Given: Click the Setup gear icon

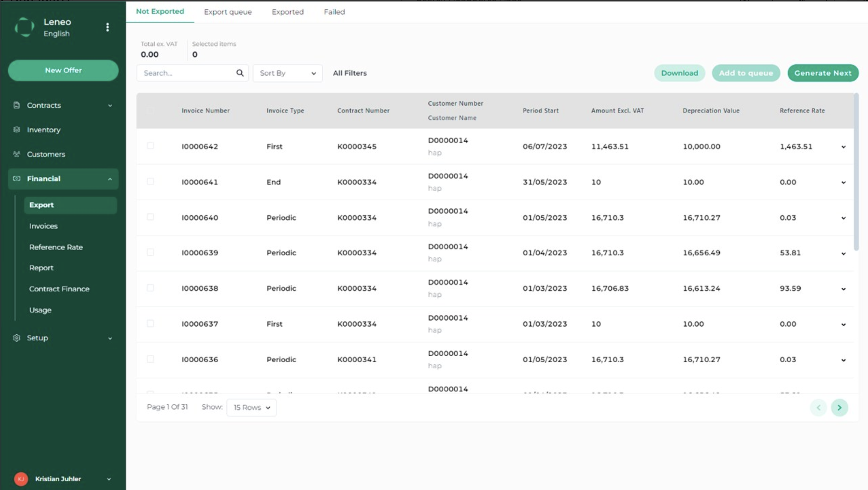Looking at the screenshot, I should [16, 338].
